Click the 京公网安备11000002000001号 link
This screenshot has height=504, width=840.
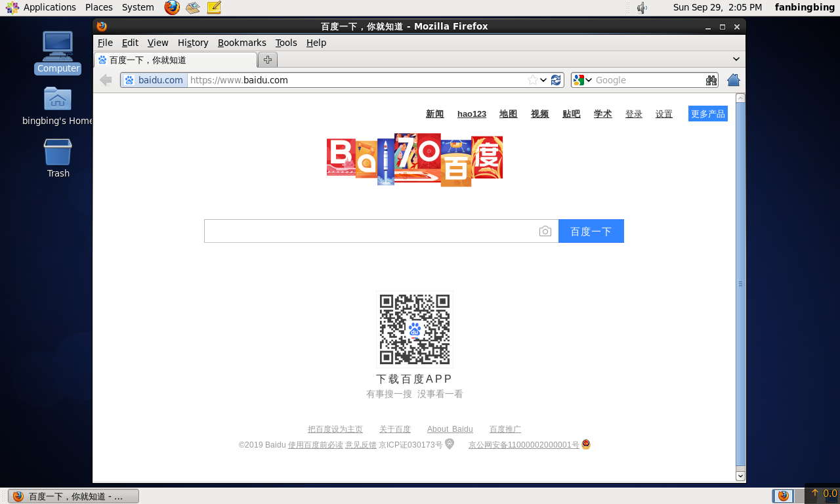click(x=524, y=445)
